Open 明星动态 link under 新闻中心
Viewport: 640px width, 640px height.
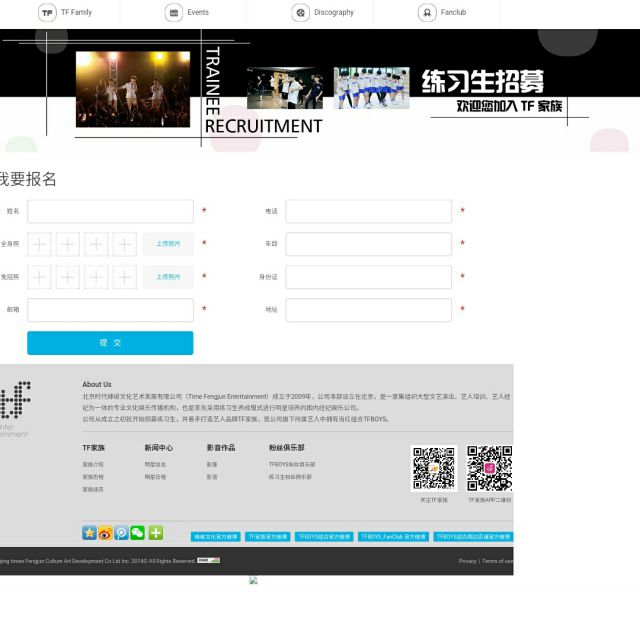click(155, 464)
